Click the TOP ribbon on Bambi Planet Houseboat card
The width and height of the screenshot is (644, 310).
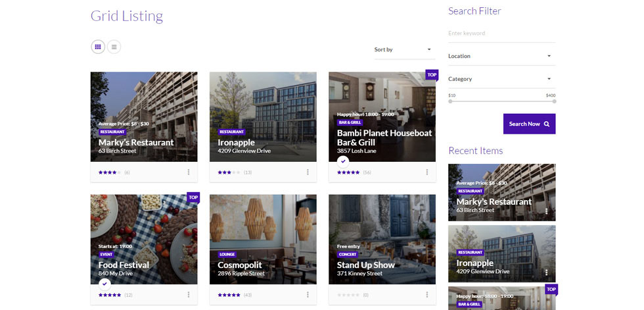[432, 75]
